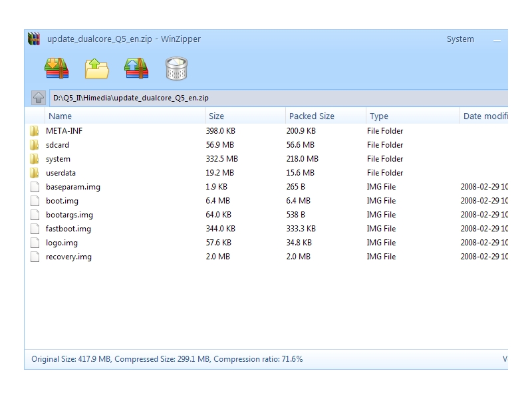Click the 64.0 KB size value
Viewport: 532px width, 399px height.
[219, 215]
